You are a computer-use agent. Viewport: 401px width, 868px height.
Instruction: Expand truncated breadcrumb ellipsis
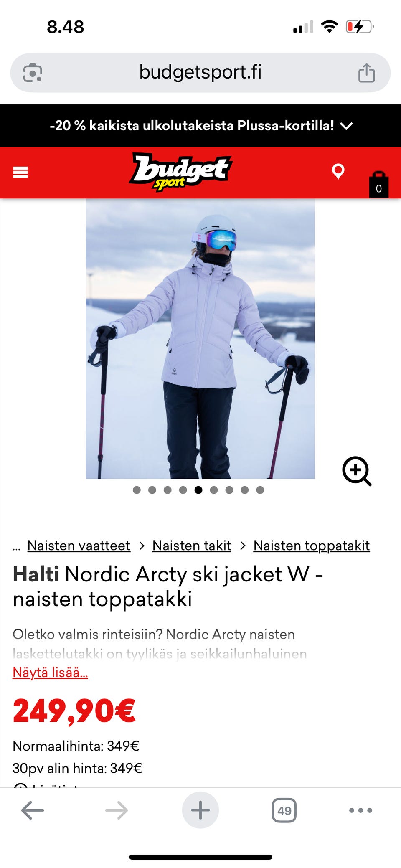pos(16,546)
